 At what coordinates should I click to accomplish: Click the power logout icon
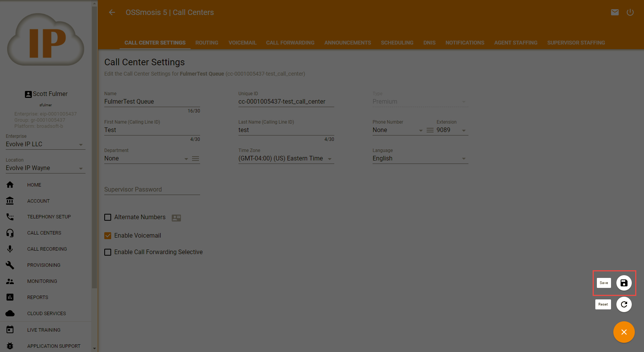point(630,12)
